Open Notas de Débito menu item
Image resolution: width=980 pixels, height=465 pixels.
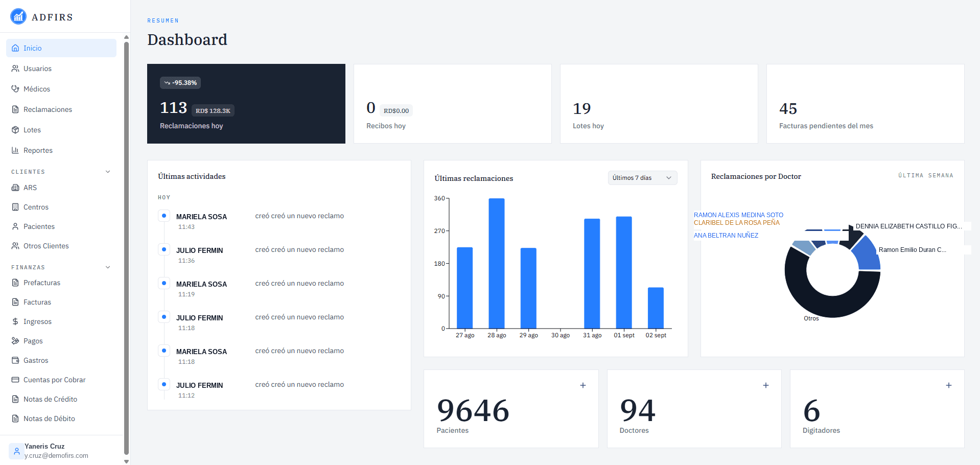pyautogui.click(x=61, y=418)
